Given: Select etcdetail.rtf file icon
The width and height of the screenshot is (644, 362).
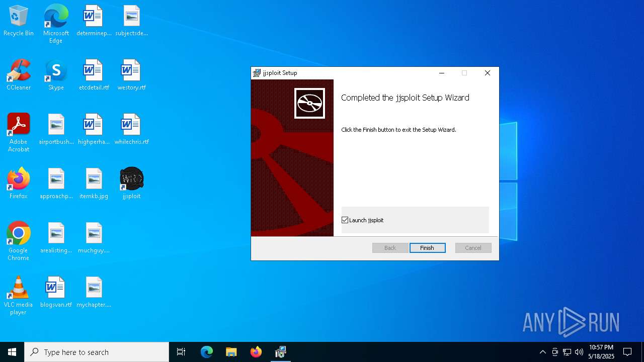Looking at the screenshot, I should click(94, 75).
